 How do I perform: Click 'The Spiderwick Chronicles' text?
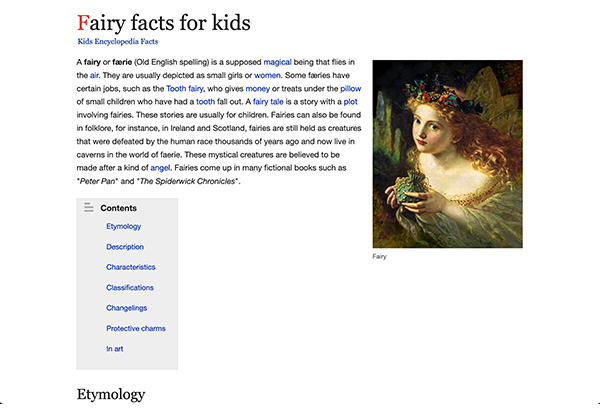[188, 181]
